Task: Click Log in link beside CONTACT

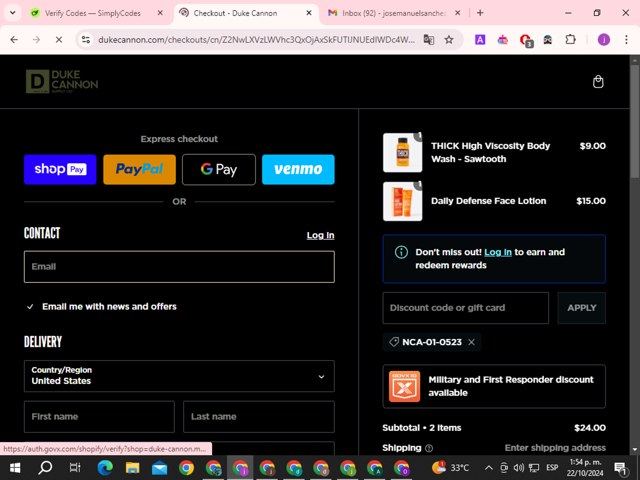Action: 320,236
